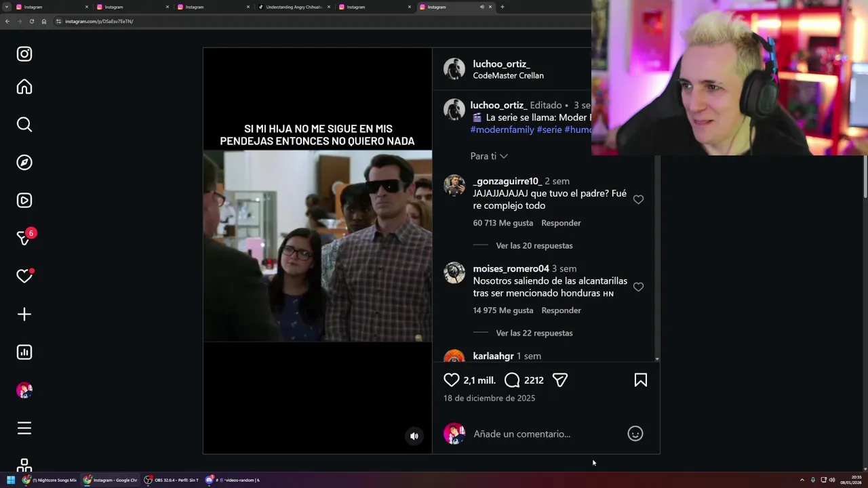Open the #modernfamily hashtag
This screenshot has width=868, height=488.
pos(502,129)
